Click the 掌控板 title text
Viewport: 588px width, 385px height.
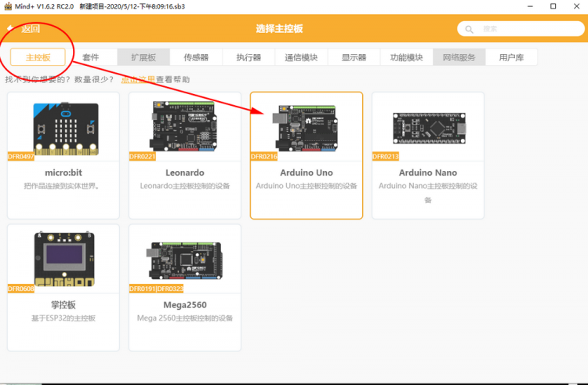[64, 305]
